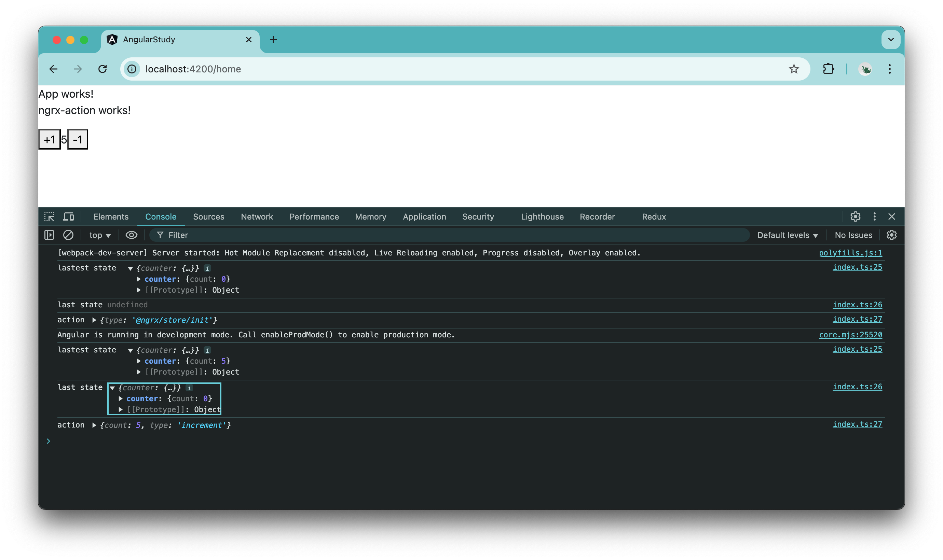This screenshot has width=943, height=560.
Task: Expand the counter object in latest state
Action: [x=138, y=279]
